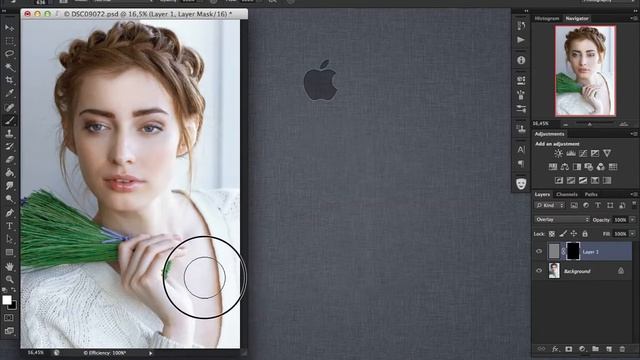Open status bar Efficiency arrow menu
The image size is (640, 360).
(x=151, y=353)
